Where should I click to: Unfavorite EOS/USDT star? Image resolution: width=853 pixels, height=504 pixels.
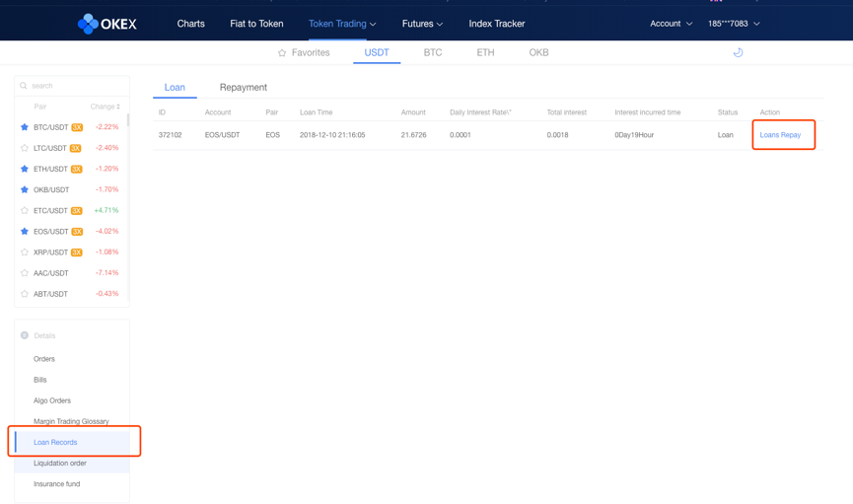pos(25,232)
